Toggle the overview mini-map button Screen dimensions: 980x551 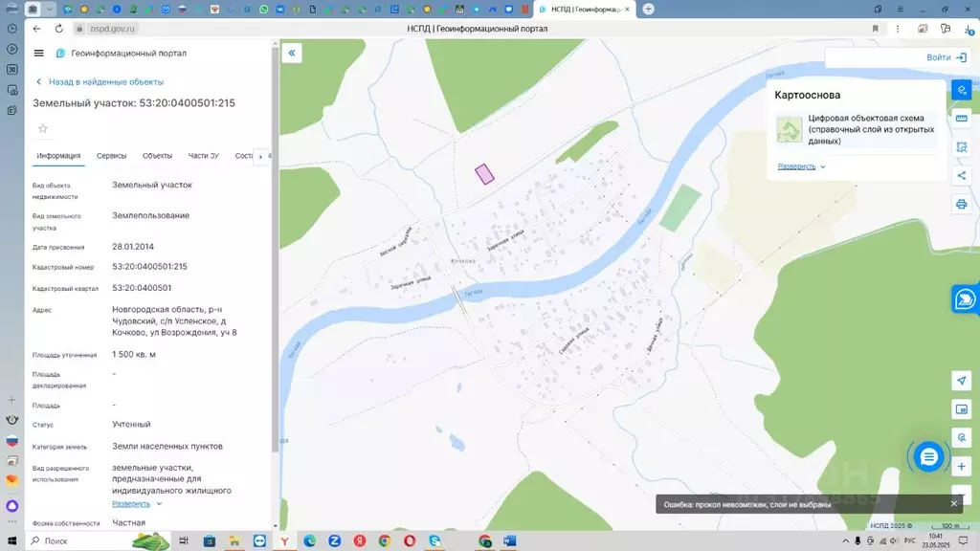[x=962, y=409]
